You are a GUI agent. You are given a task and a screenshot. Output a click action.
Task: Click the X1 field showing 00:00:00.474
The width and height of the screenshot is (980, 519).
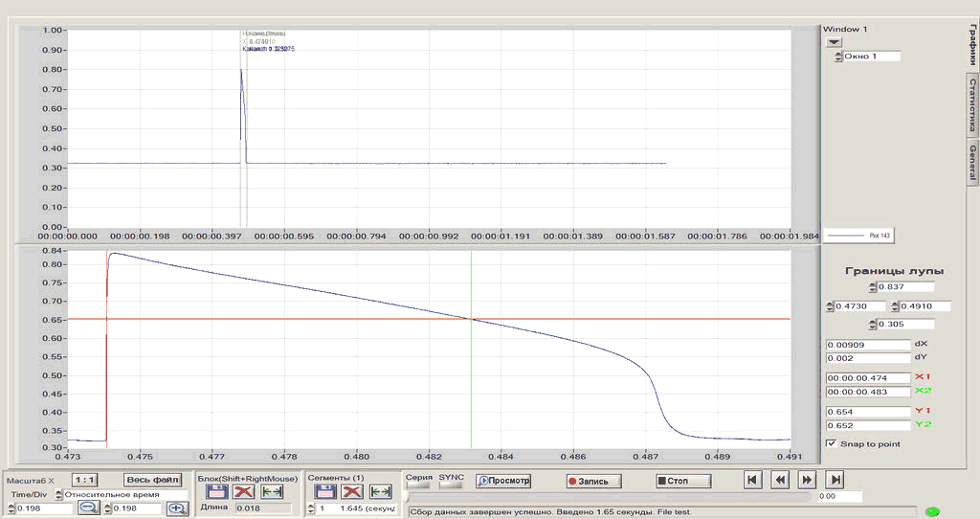coord(868,377)
